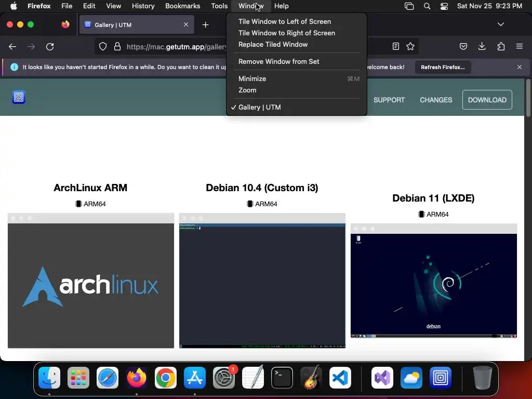Click the Firefox icon in the Dock

click(x=137, y=378)
